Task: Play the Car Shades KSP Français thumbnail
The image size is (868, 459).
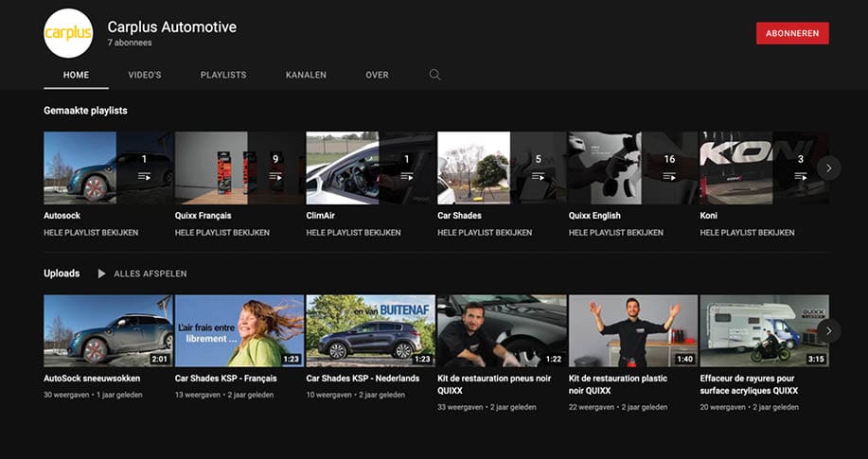Action: [239, 330]
